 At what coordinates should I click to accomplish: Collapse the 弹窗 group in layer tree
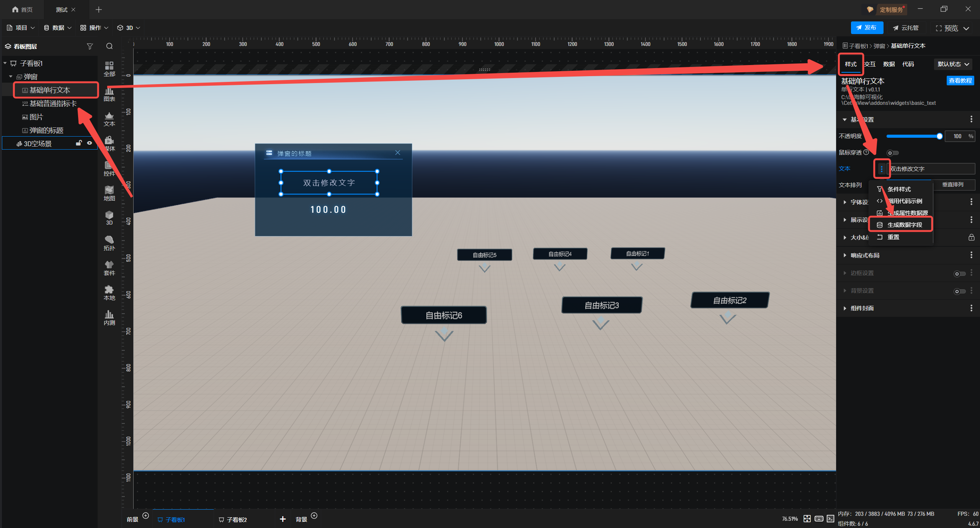click(x=11, y=77)
